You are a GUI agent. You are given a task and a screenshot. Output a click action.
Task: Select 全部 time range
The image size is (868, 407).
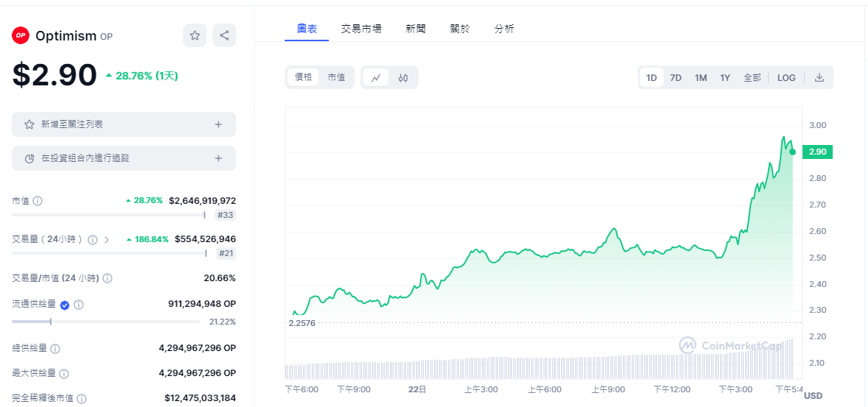752,77
